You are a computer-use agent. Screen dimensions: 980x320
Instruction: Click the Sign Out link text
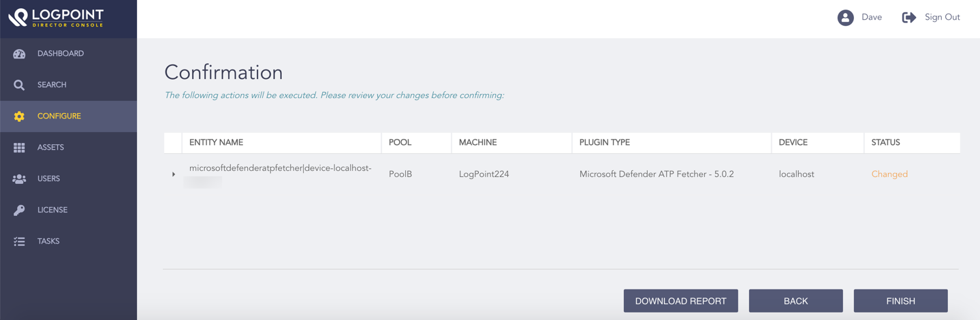942,18
